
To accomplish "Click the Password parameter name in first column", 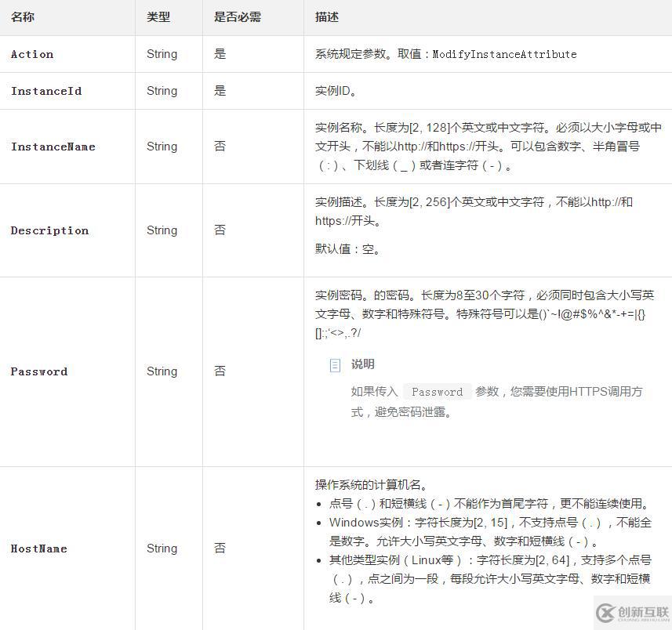I will point(39,371).
